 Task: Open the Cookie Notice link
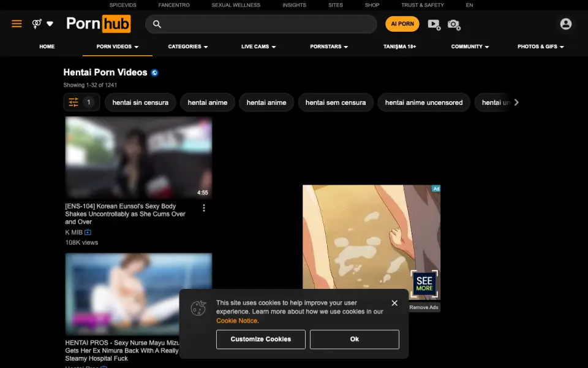pos(236,321)
